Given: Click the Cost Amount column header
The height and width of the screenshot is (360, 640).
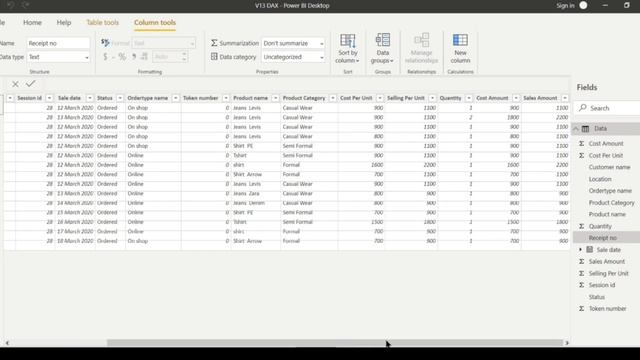Looking at the screenshot, I should click(492, 98).
